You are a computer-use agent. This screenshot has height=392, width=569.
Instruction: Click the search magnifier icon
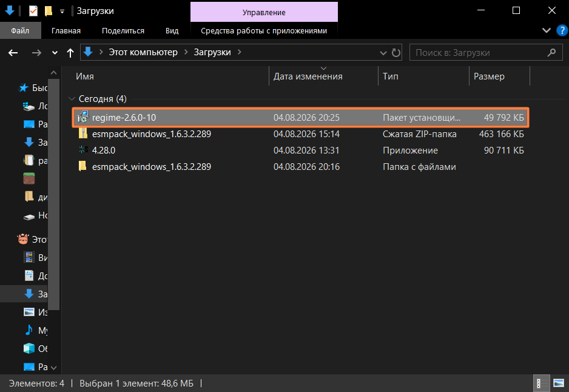(551, 53)
